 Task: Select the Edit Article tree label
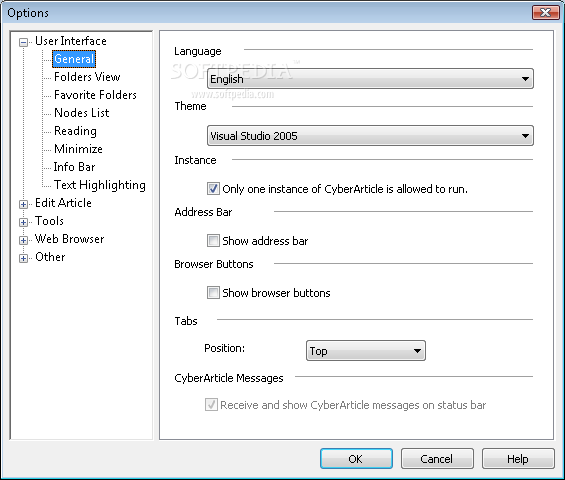click(x=63, y=203)
